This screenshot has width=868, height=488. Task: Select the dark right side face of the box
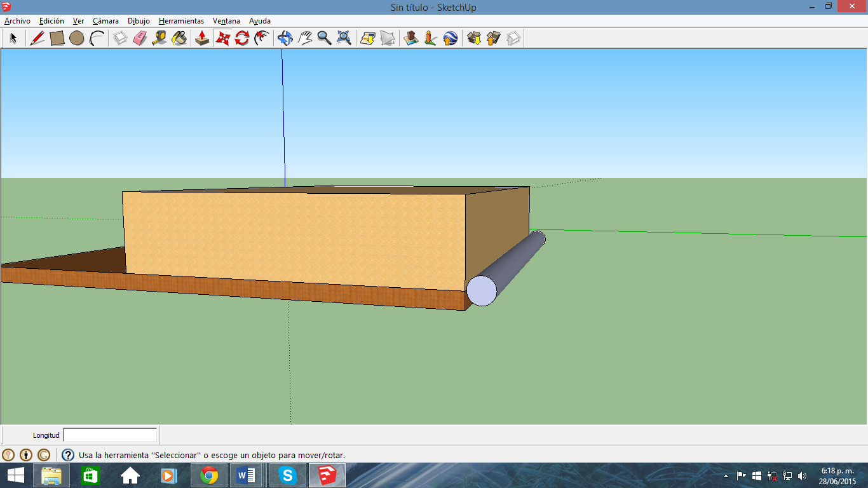[x=498, y=232]
